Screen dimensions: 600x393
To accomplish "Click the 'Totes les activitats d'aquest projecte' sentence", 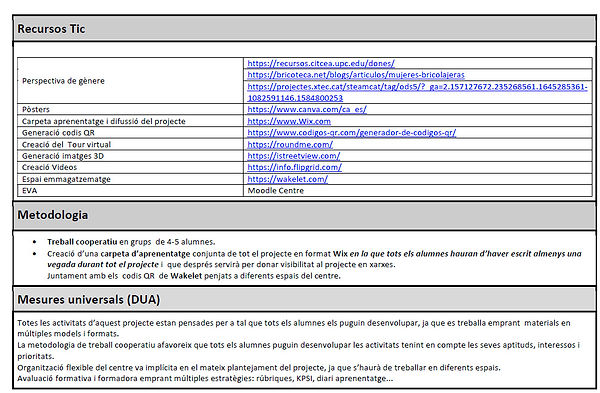I will (x=293, y=328).
